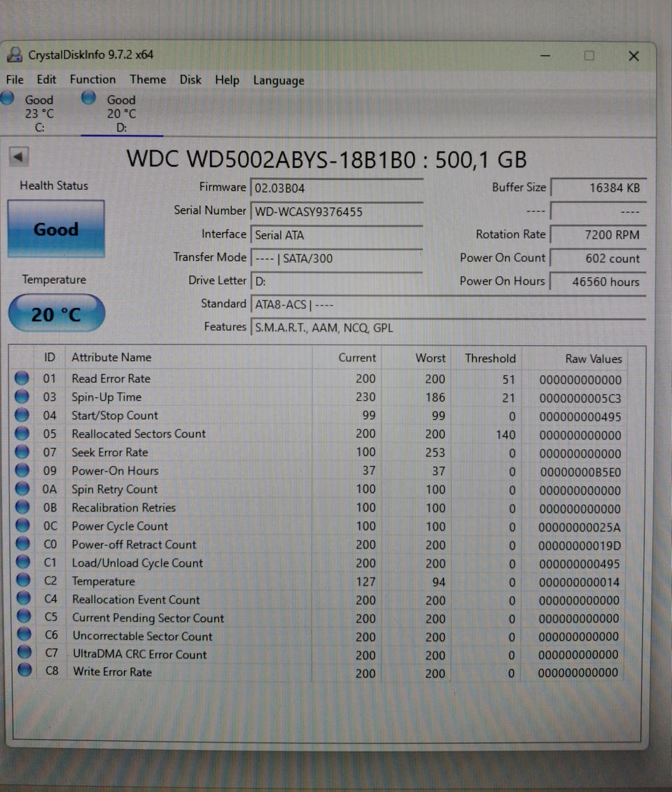The image size is (672, 792).
Task: Click the Firmware field 02.03B04
Action: coord(337,188)
